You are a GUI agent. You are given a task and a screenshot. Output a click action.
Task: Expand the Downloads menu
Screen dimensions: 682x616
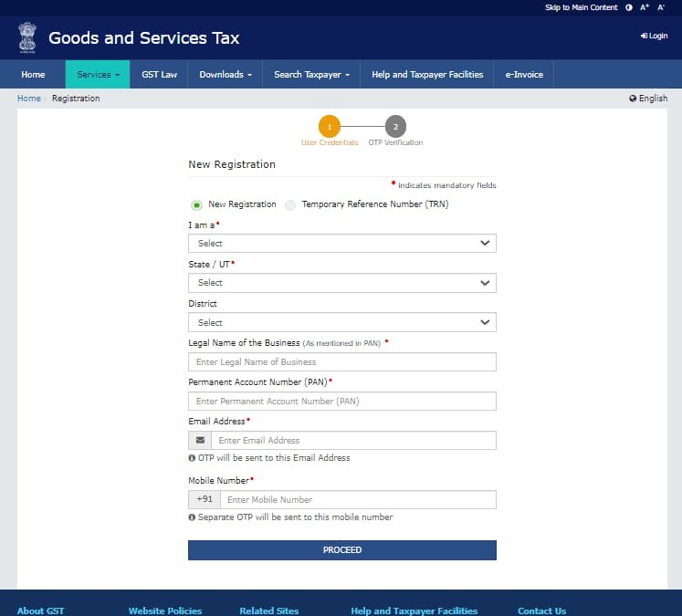pos(226,74)
